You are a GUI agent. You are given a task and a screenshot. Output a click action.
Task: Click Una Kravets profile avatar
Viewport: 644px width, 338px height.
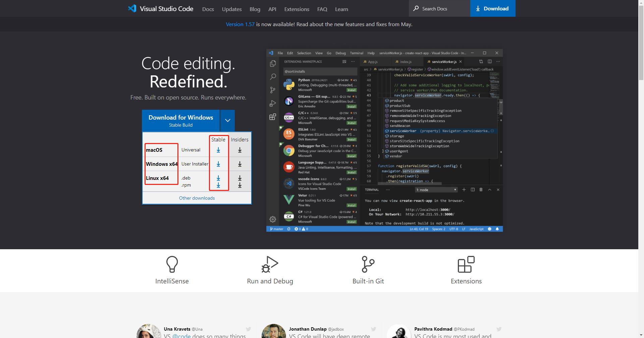click(149, 331)
